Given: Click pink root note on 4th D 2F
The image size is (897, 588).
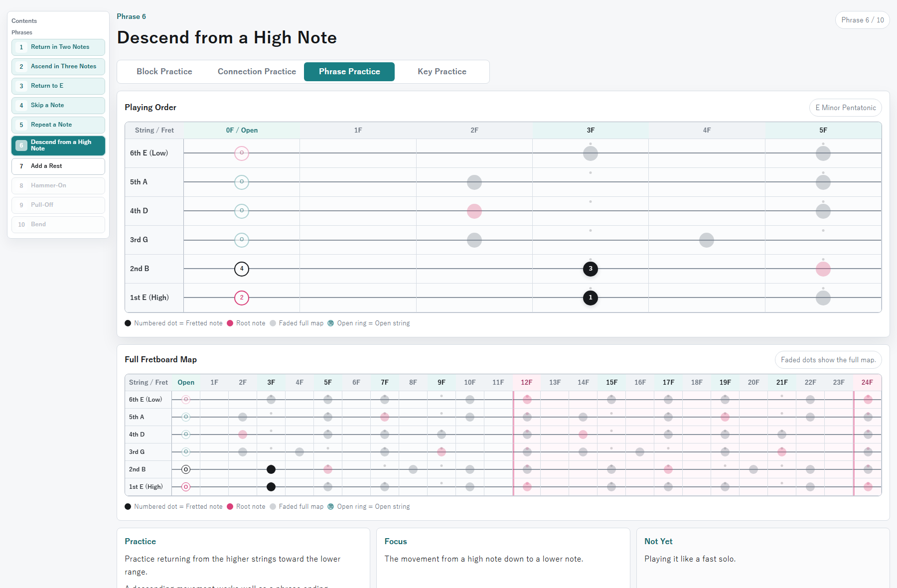Looking at the screenshot, I should [474, 211].
